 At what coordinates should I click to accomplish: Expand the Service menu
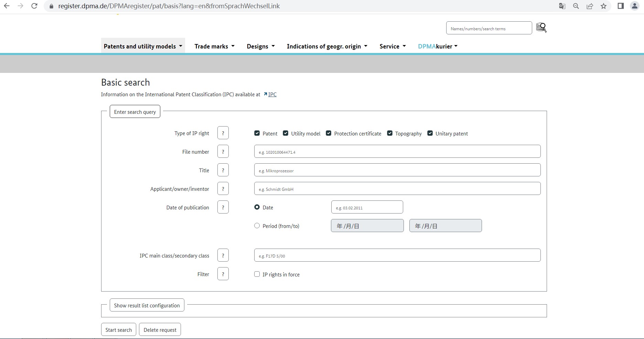[x=393, y=46]
